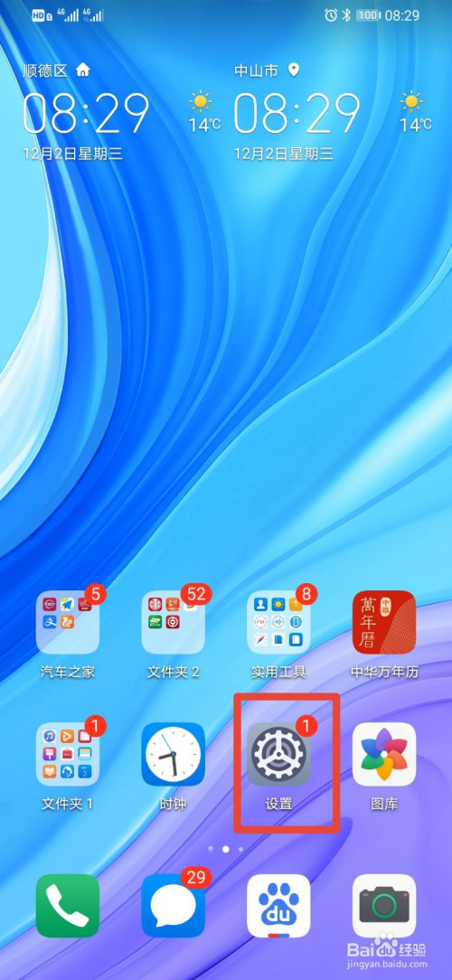Tap the battery indicator in status bar
The height and width of the screenshot is (980, 452).
tap(368, 15)
